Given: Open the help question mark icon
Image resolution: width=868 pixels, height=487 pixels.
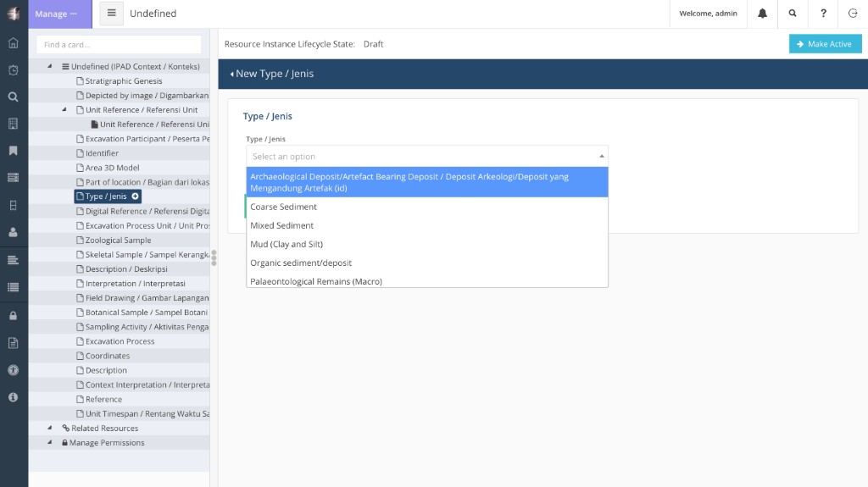Looking at the screenshot, I should pyautogui.click(x=823, y=14).
